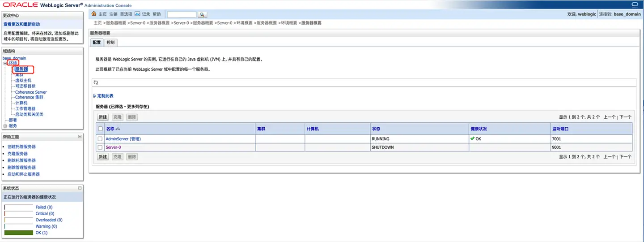Click the refresh icon above the table

(96, 82)
